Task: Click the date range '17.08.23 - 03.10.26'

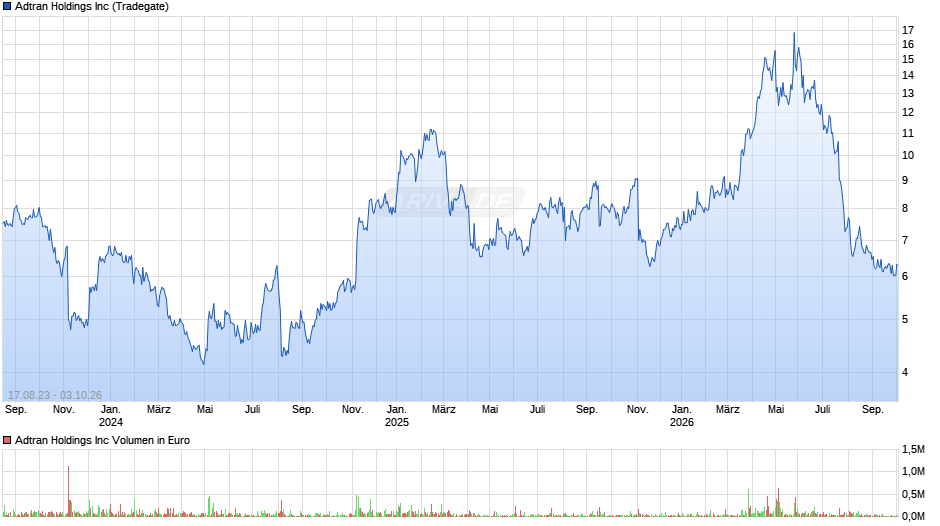Action: coord(55,395)
